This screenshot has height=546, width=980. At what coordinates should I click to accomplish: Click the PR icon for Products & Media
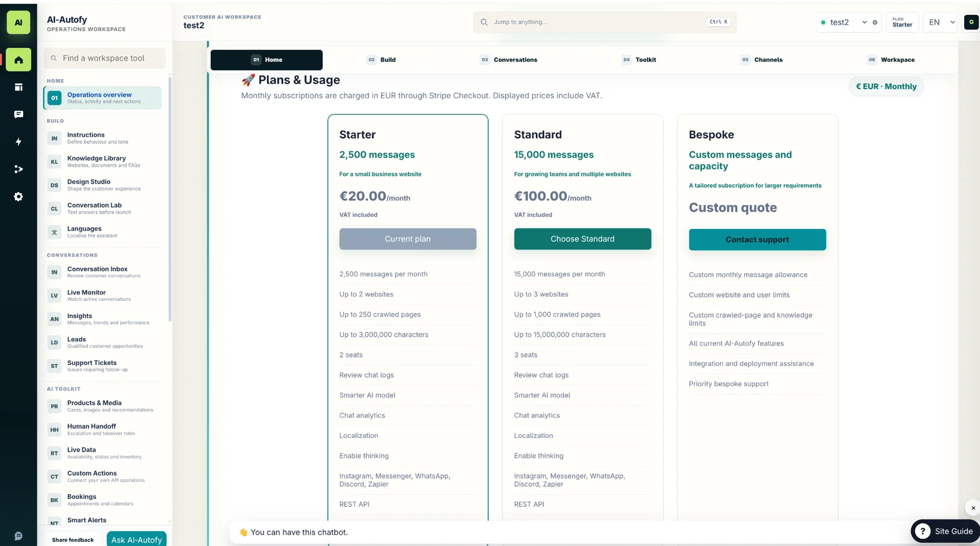[54, 407]
